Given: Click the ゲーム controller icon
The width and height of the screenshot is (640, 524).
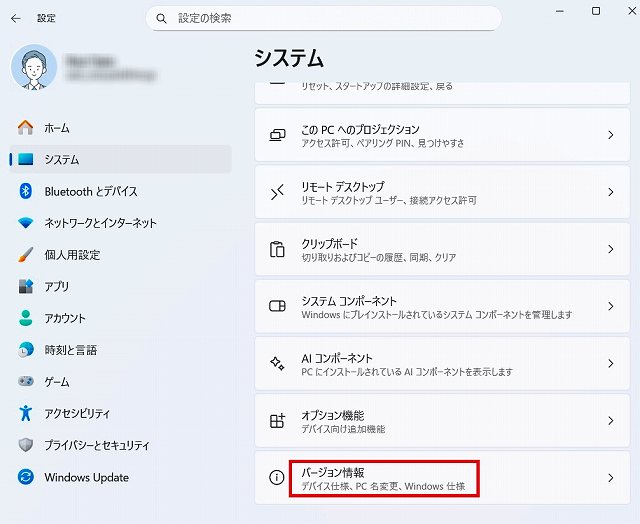Looking at the screenshot, I should coord(26,382).
